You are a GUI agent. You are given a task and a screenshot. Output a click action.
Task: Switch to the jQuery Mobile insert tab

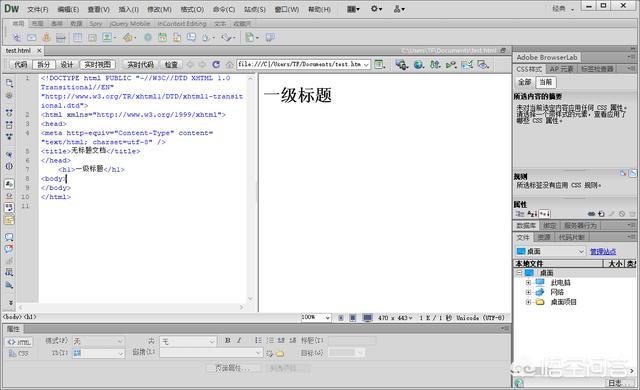130,24
